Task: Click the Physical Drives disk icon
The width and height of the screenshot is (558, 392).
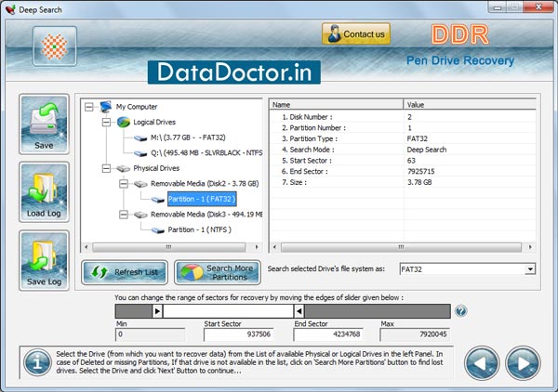Action: click(123, 168)
